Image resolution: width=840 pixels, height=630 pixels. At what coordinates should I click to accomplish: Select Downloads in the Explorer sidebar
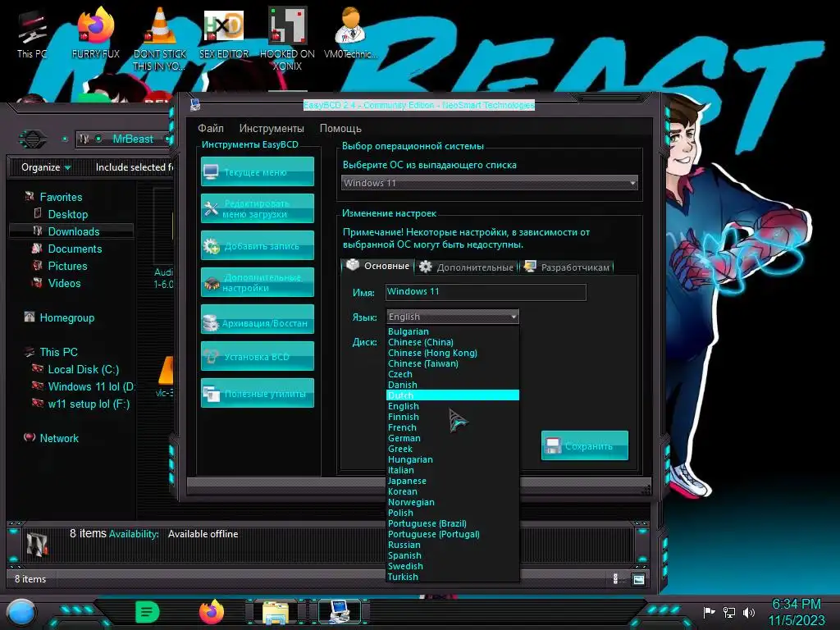[x=73, y=231]
